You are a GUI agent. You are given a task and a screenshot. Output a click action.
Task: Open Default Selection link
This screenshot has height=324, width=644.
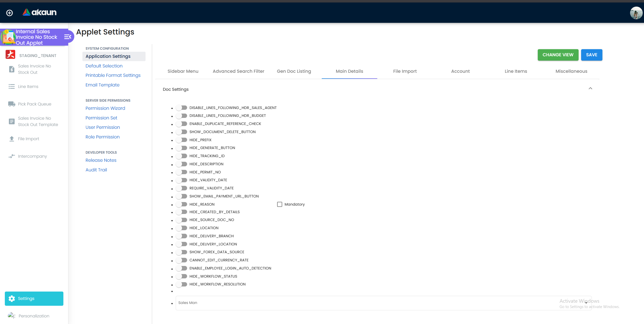coord(104,66)
